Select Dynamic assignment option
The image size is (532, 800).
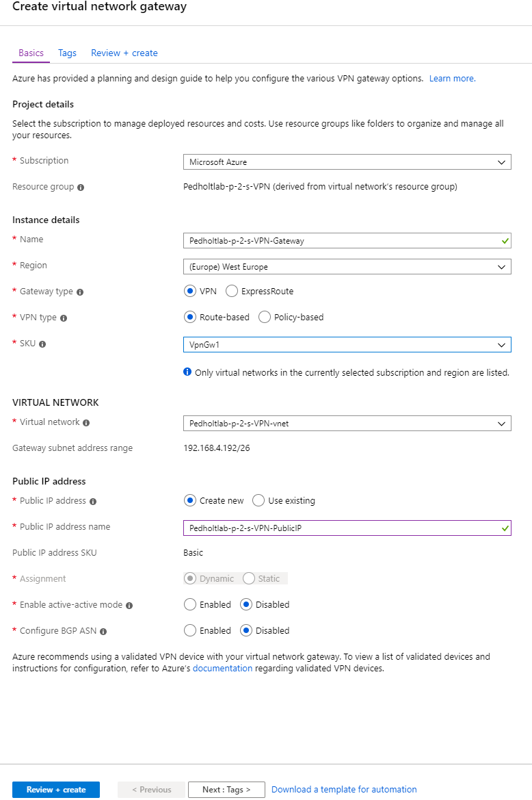[x=190, y=578]
